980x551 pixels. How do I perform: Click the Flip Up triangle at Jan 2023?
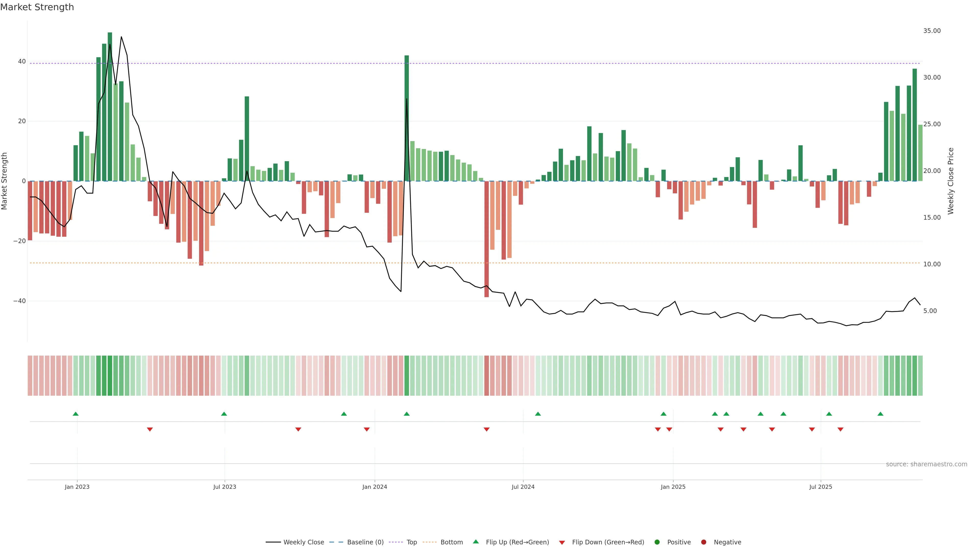(76, 414)
